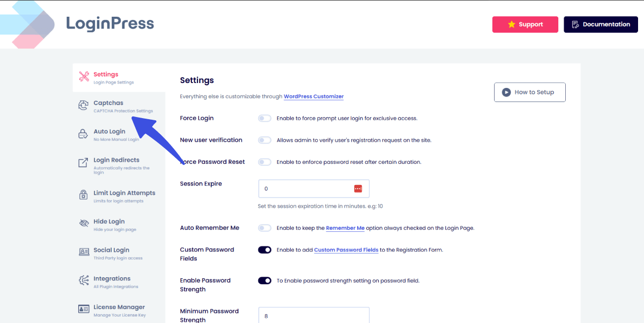Click 'To Enable password strength setting' description
The height and width of the screenshot is (323, 644).
(x=348, y=281)
